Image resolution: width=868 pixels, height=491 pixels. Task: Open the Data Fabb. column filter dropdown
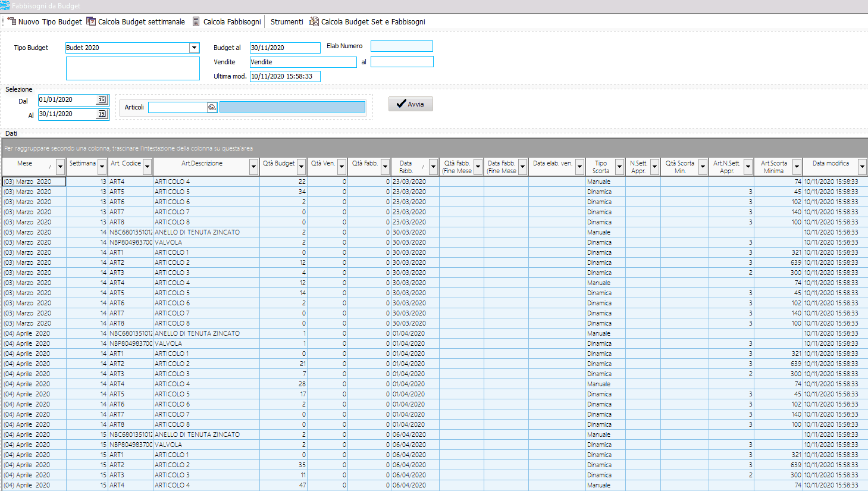click(x=433, y=167)
